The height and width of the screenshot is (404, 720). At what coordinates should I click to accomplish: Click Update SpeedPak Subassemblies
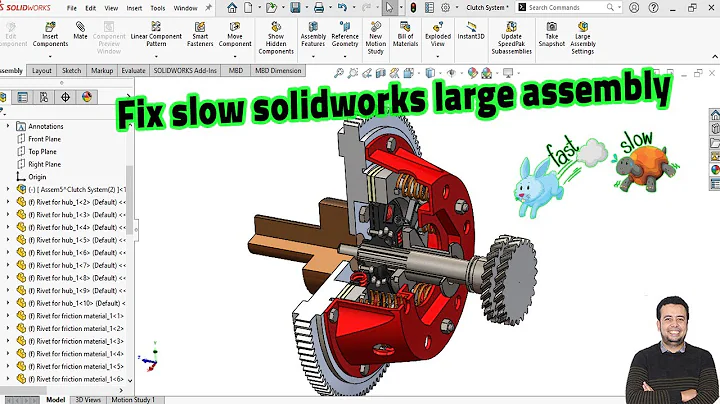512,38
